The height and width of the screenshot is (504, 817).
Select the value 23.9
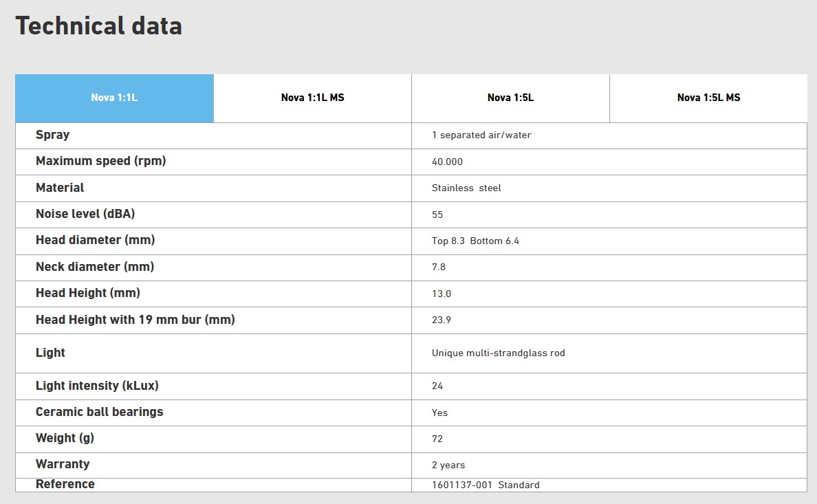tap(442, 320)
